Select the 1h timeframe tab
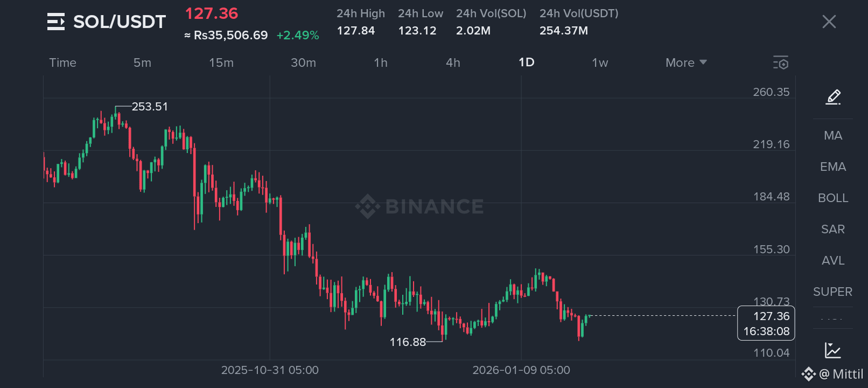 381,63
